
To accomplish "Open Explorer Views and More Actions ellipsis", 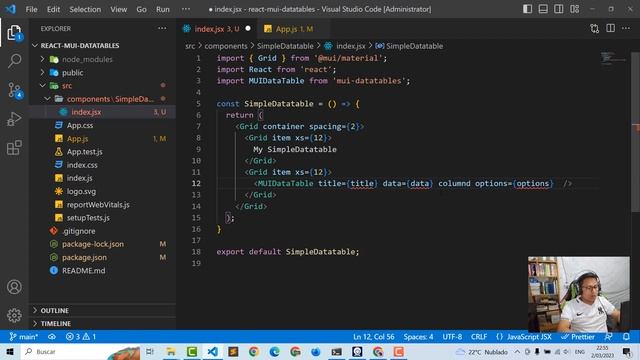I will point(162,29).
